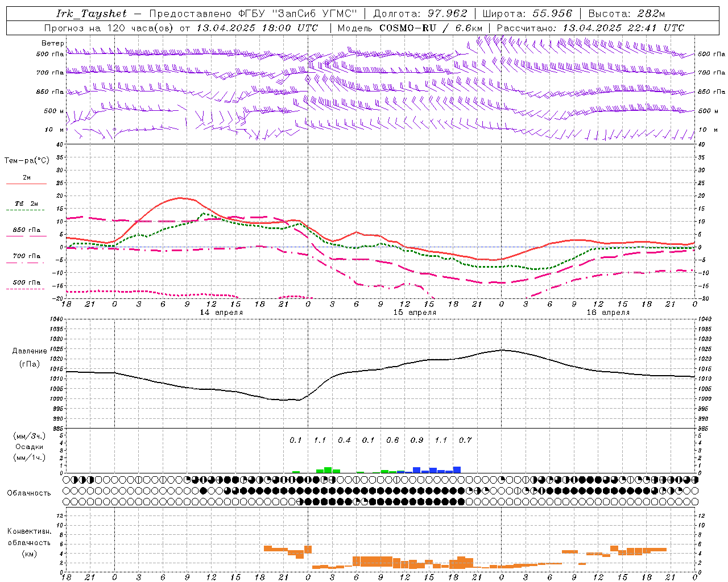Click the 850 гПа temperature legend entry
Viewport: 728px width, 582px height.
(x=27, y=230)
